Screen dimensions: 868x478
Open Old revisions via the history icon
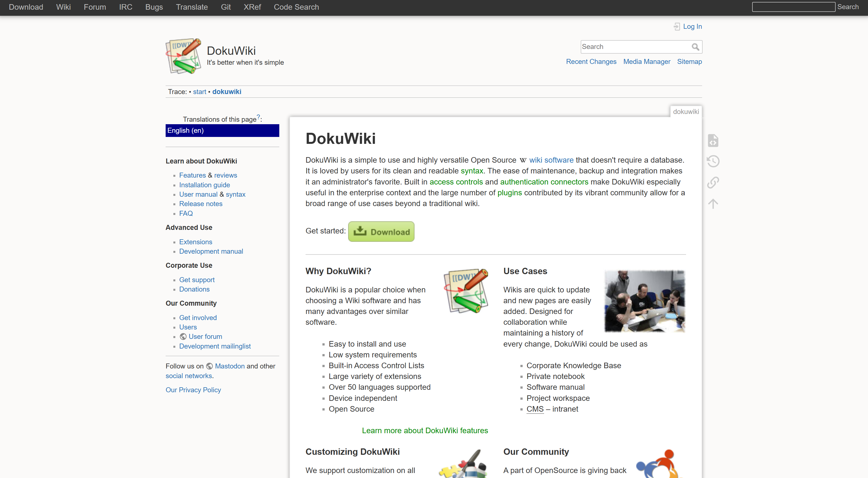point(713,161)
